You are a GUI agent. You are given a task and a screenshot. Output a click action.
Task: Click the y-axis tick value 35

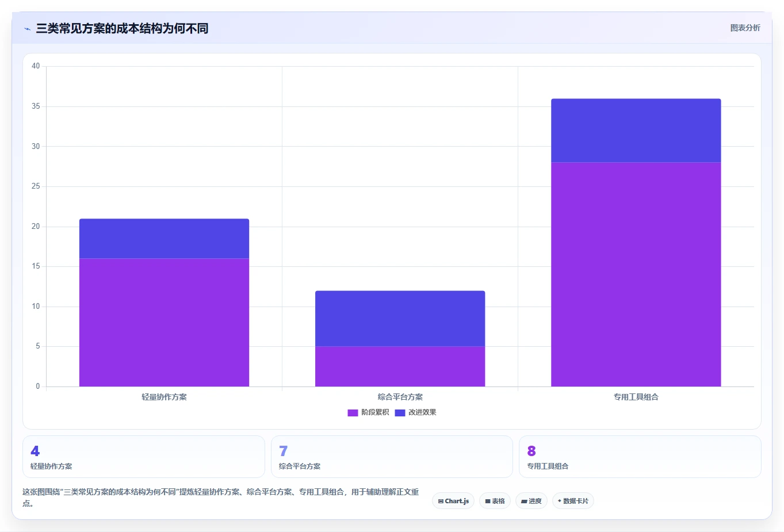tap(36, 106)
